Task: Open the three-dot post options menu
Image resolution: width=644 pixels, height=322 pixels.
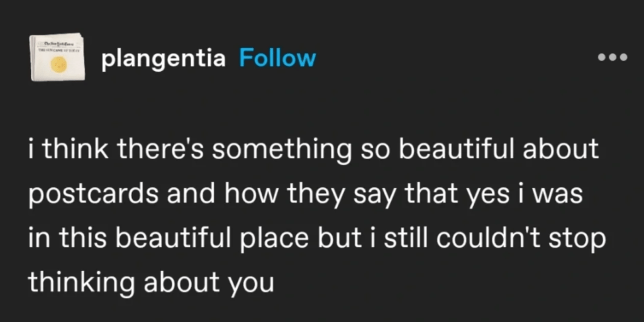Action: tap(612, 58)
